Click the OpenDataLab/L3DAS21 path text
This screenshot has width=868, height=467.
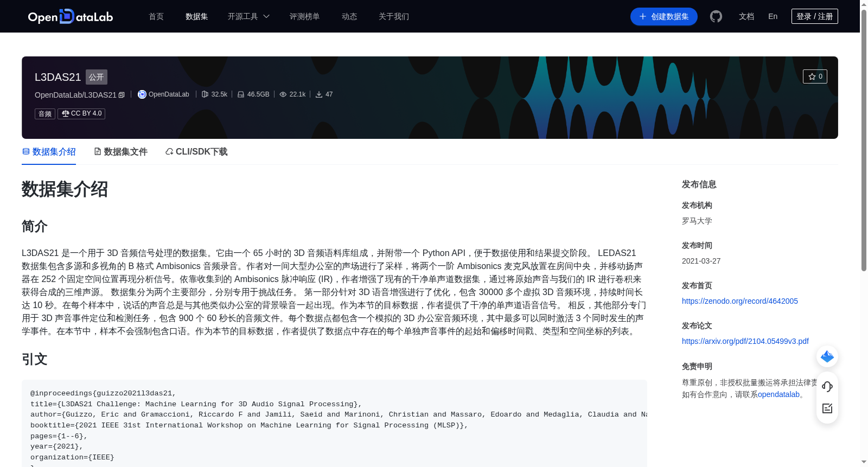(75, 95)
